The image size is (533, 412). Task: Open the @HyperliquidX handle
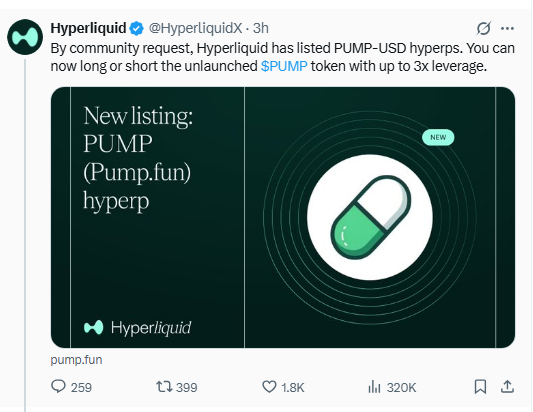(x=195, y=28)
